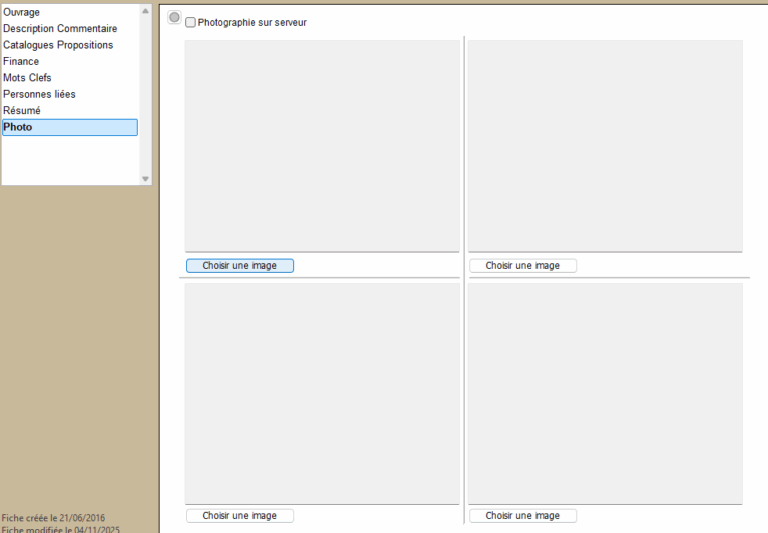Image resolution: width=768 pixels, height=533 pixels.
Task: Choose an image for the lower-left photo slot
Action: [239, 516]
